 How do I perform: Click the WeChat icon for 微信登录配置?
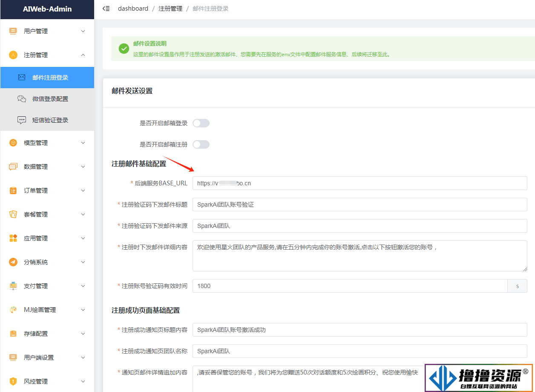click(22, 99)
